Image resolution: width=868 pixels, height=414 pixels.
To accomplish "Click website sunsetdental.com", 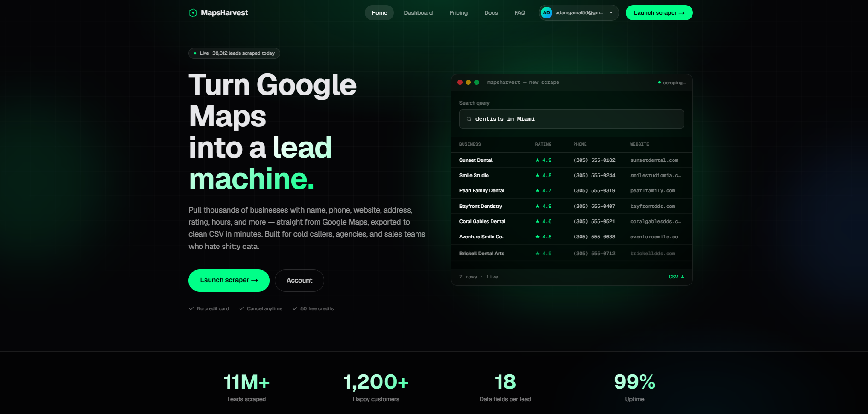I will 654,160.
